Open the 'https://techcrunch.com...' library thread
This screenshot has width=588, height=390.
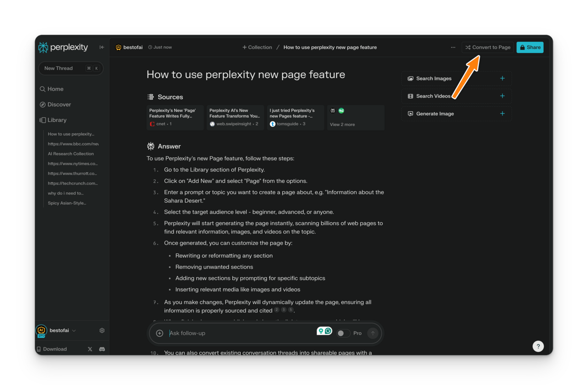73,184
